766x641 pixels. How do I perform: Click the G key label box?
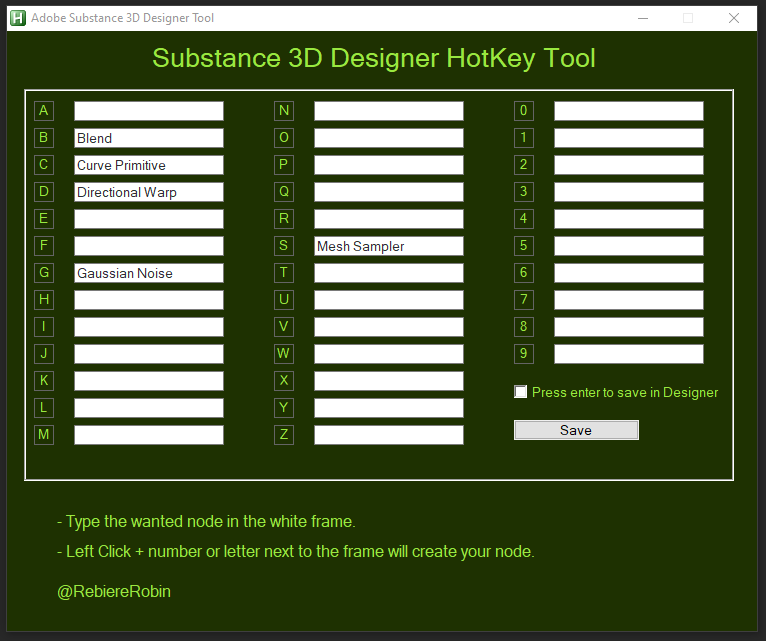pyautogui.click(x=44, y=273)
